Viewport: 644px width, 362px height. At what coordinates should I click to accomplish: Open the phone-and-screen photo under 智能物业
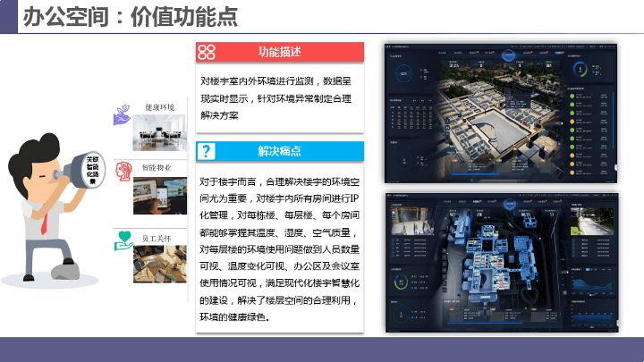pos(160,196)
